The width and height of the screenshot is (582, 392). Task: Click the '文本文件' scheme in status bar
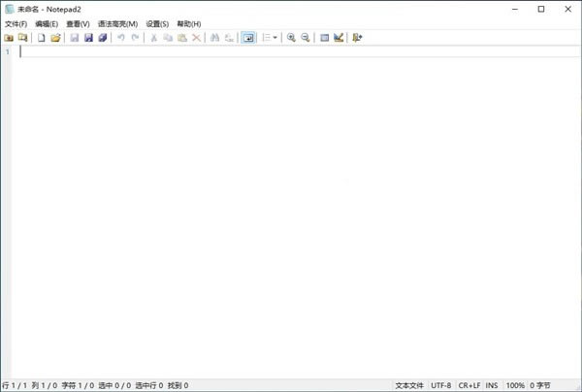tap(409, 385)
